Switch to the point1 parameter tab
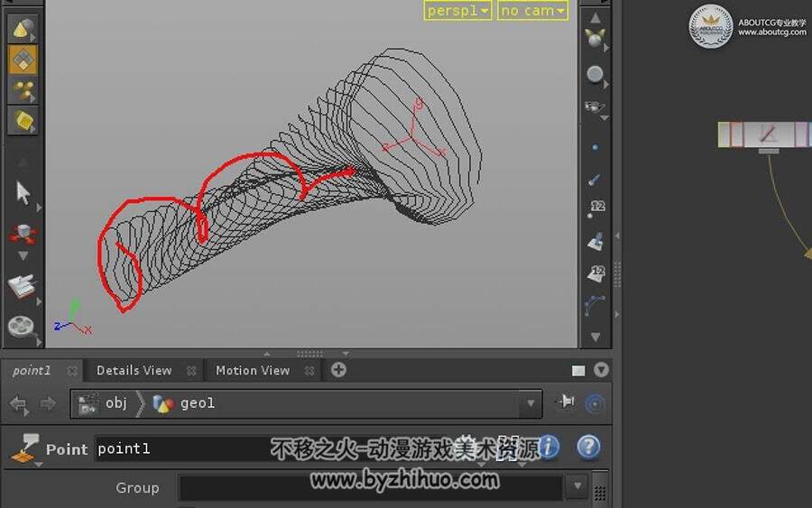The width and height of the screenshot is (812, 508). [x=32, y=370]
